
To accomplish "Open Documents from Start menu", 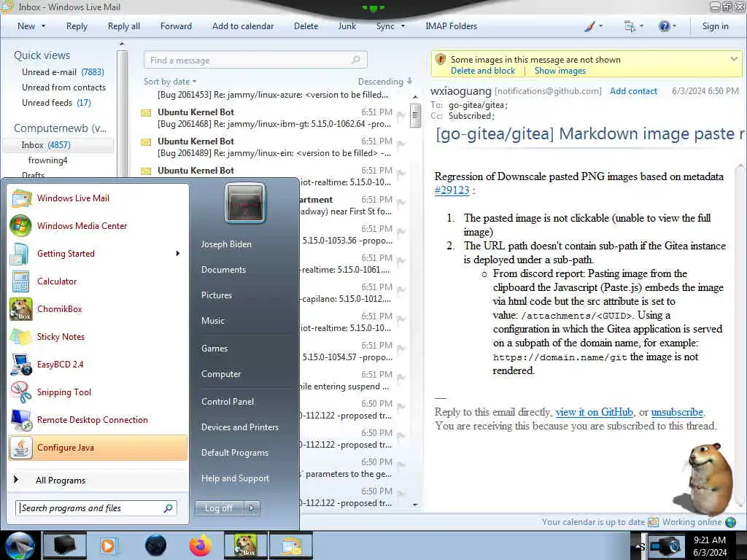I will pos(223,270).
